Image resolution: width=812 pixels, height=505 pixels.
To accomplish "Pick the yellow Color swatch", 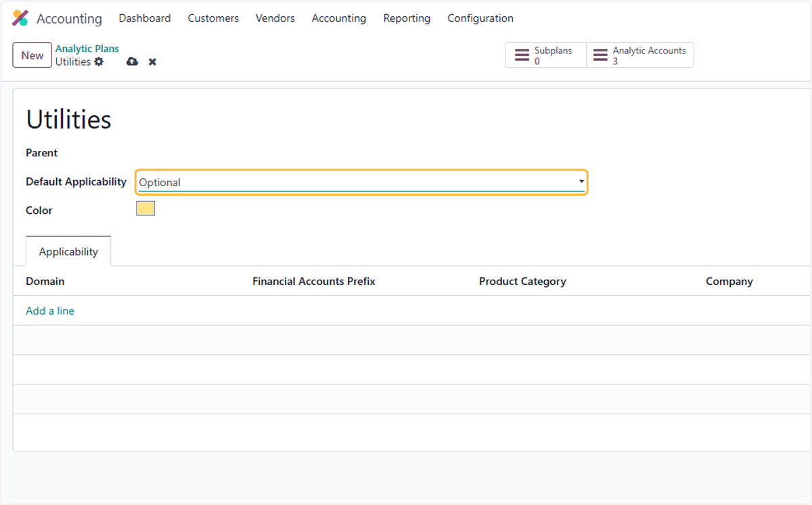I will point(145,208).
